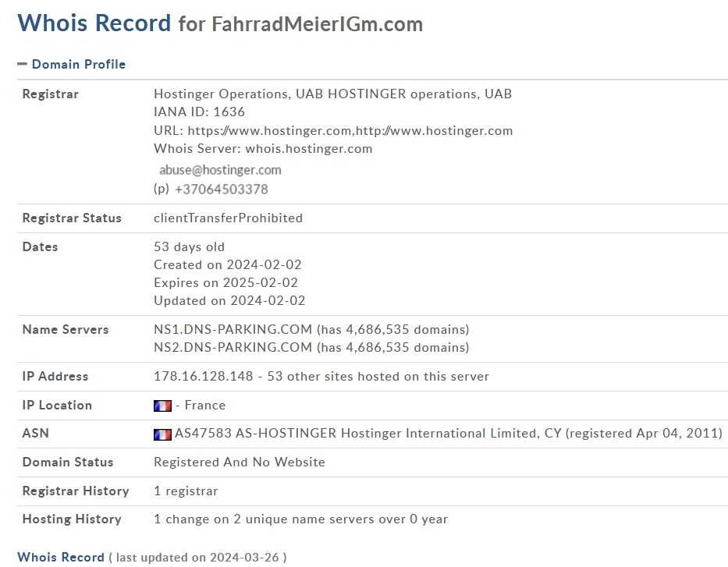Click the Hosting History row label

(x=72, y=519)
